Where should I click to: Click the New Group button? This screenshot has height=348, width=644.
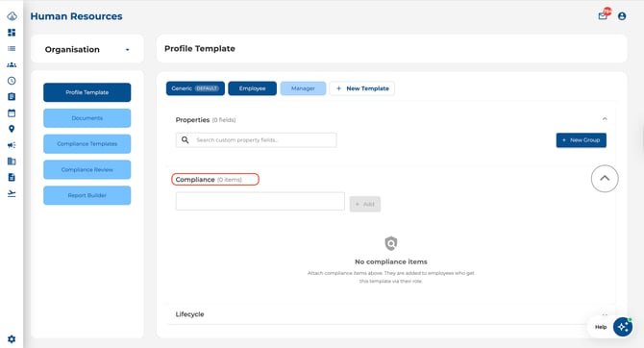coord(582,140)
